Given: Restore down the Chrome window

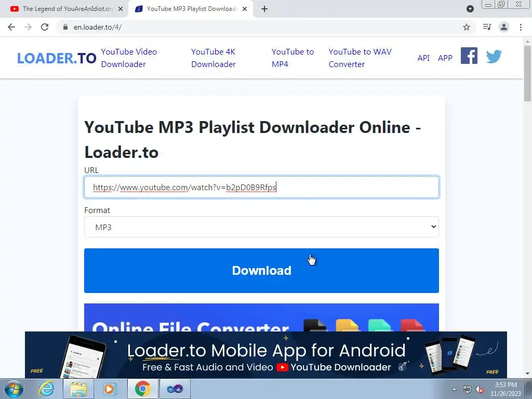Looking at the screenshot, I should pyautogui.click(x=501, y=5).
